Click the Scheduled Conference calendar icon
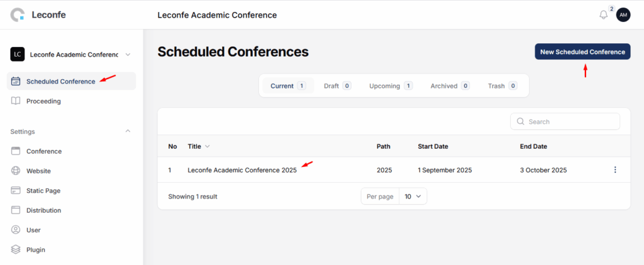The image size is (644, 265). (16, 81)
